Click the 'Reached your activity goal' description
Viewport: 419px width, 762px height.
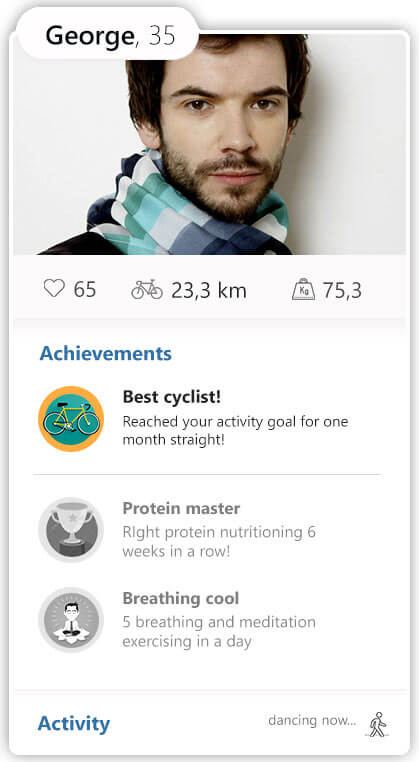(235, 431)
